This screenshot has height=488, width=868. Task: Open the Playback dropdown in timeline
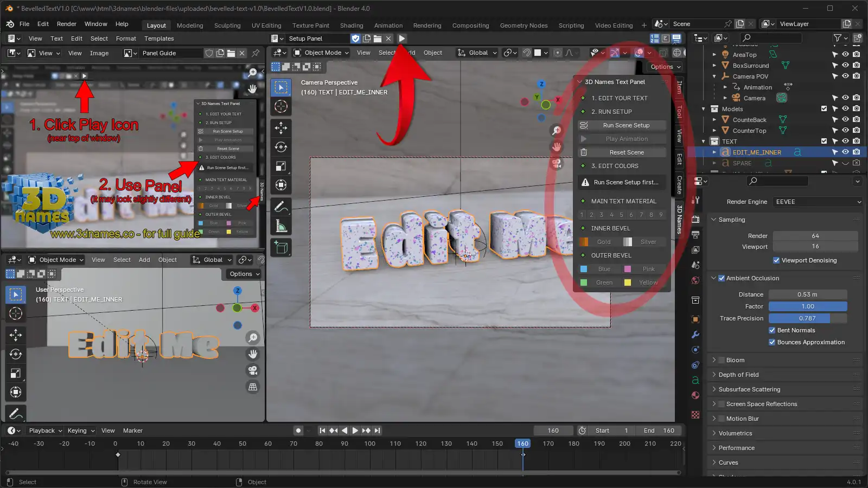pyautogui.click(x=45, y=431)
